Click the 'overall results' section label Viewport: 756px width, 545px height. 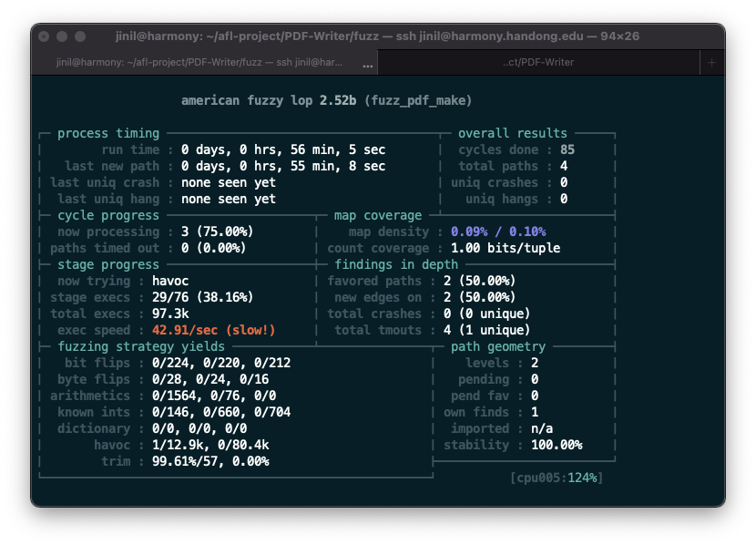[x=513, y=133]
